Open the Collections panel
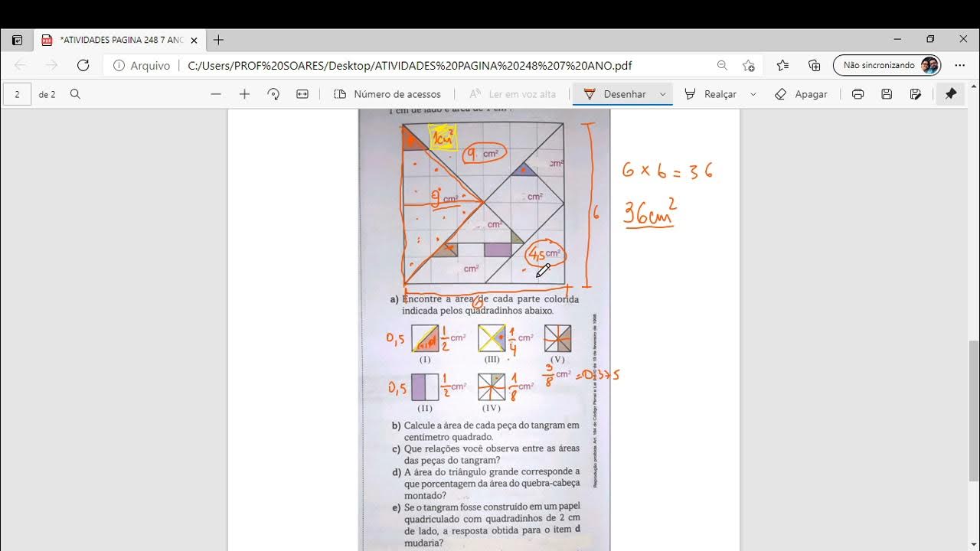980x551 pixels. click(815, 66)
